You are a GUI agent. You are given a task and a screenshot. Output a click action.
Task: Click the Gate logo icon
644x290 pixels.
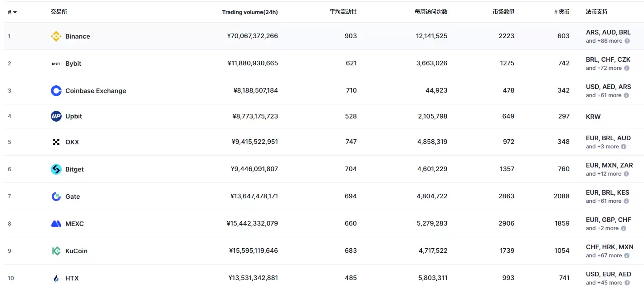pyautogui.click(x=56, y=197)
